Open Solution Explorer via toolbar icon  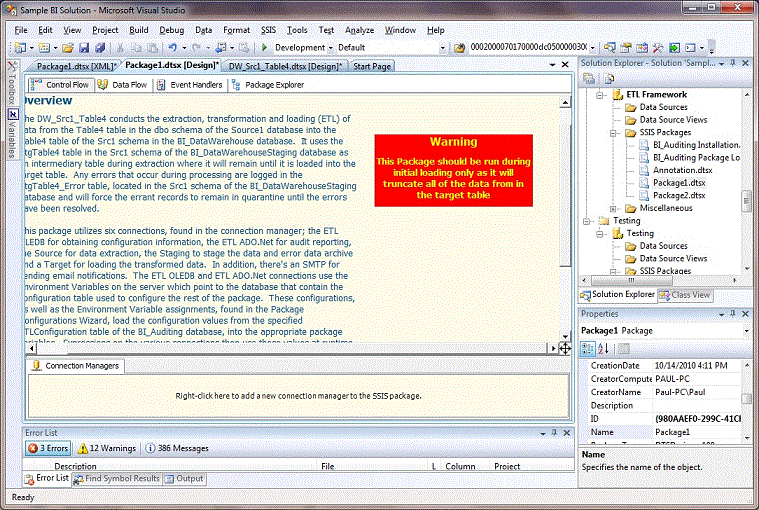coord(610,47)
